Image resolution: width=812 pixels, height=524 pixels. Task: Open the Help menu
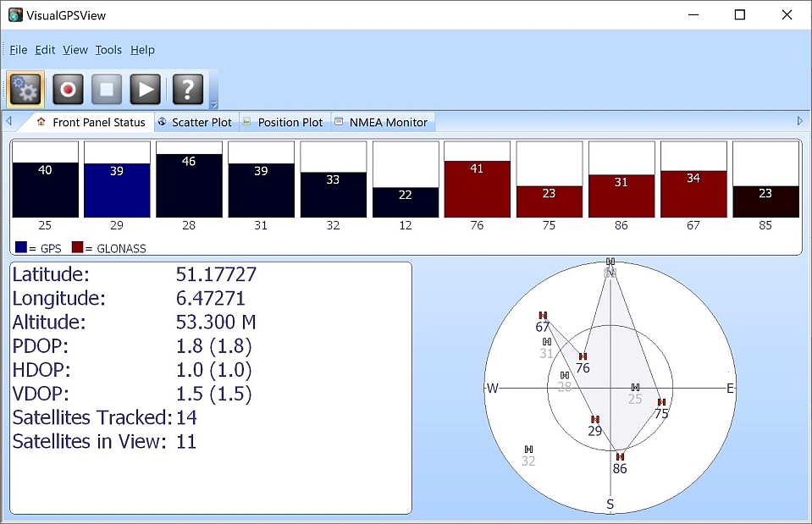(142, 50)
